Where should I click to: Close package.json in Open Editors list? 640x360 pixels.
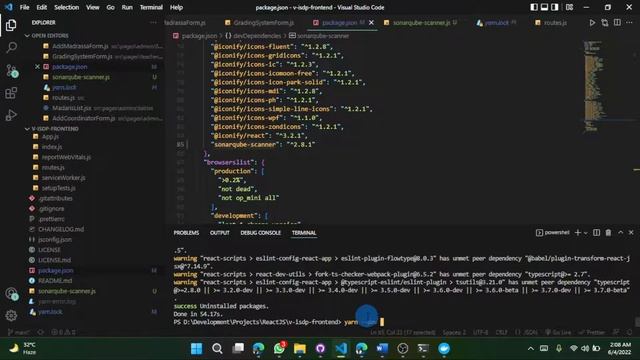[37, 67]
